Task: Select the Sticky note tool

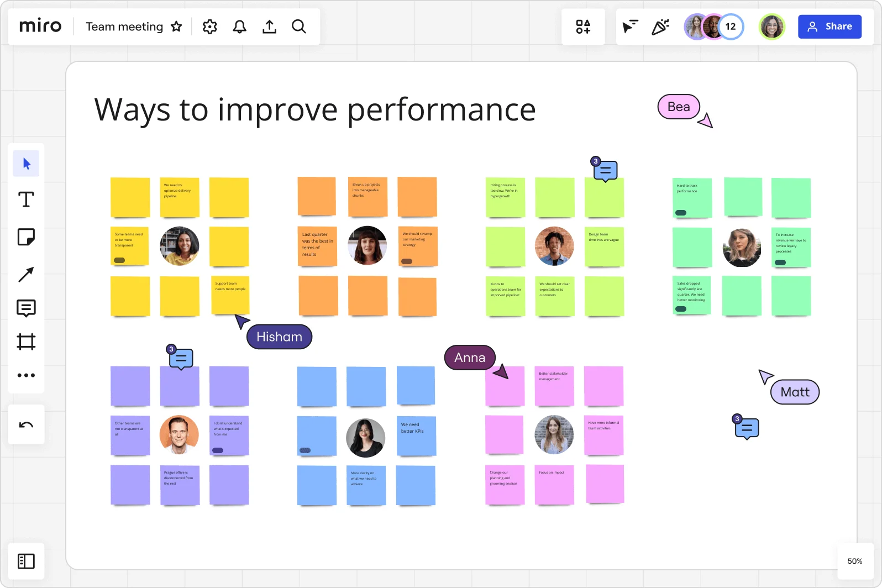Action: point(26,237)
